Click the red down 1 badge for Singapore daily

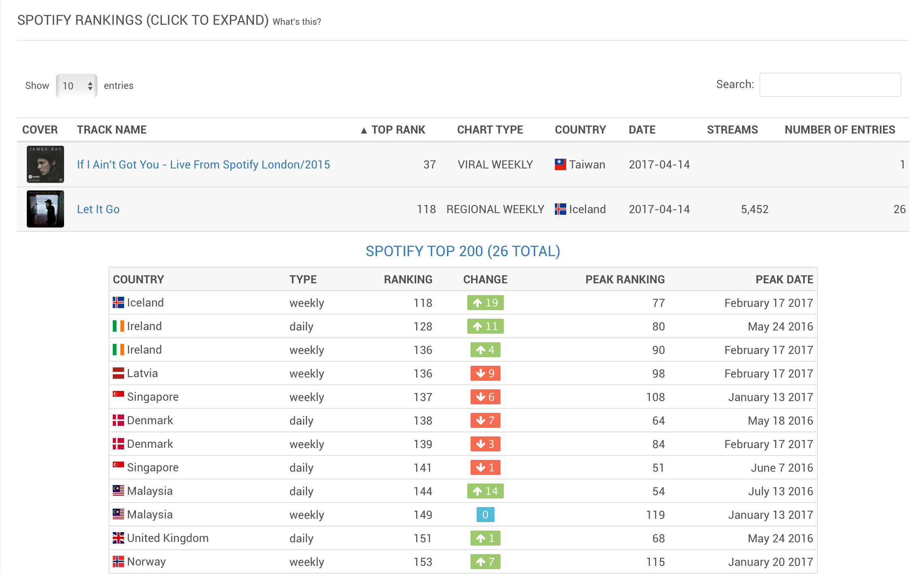coord(485,467)
